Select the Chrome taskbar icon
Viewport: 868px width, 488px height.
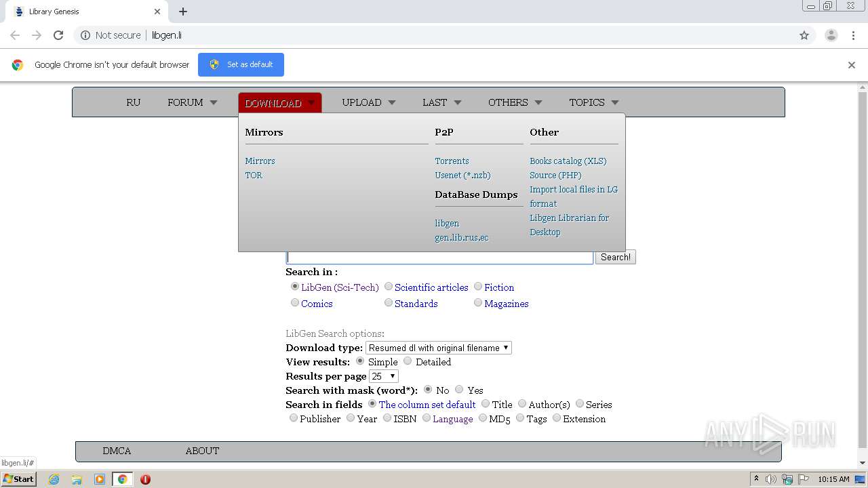click(x=122, y=479)
